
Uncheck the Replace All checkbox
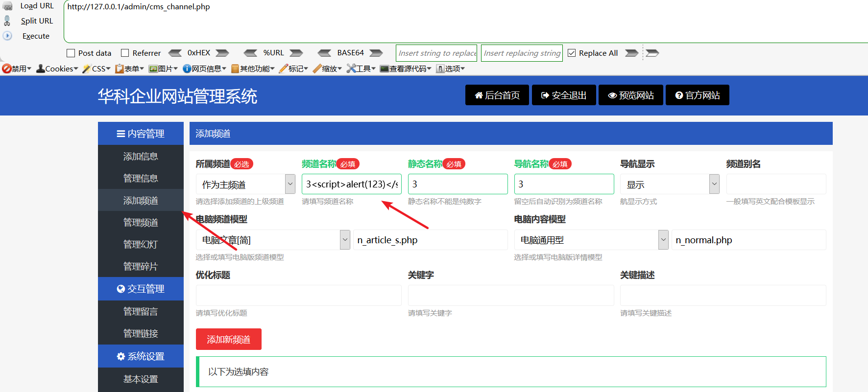pos(572,53)
